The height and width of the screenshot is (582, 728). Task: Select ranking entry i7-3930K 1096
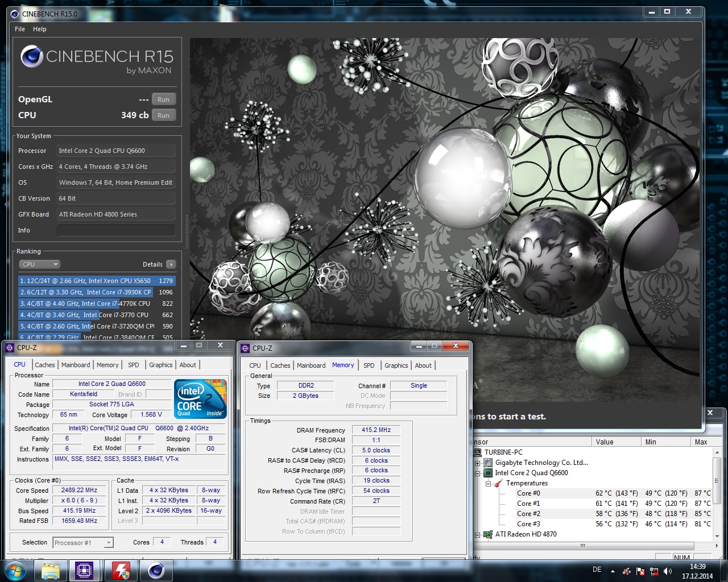pyautogui.click(x=97, y=292)
